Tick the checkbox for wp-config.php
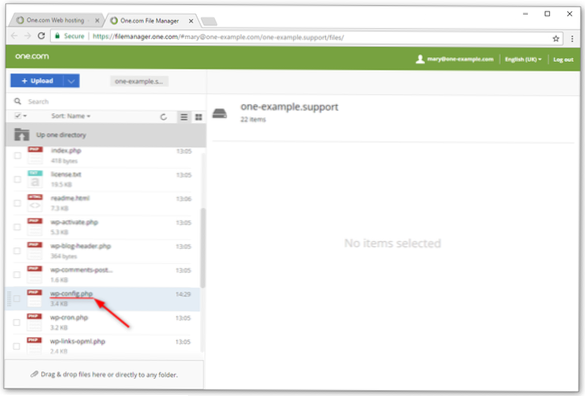 point(17,299)
